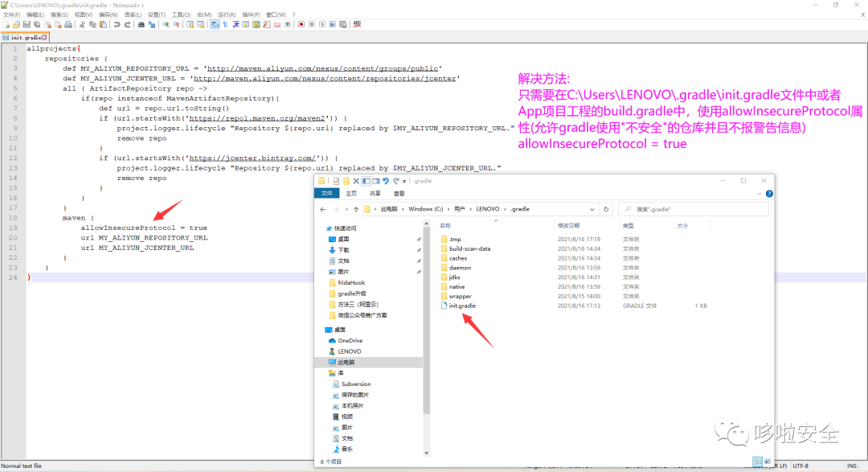Click the Explorer 主页 ribbon tab

351,193
